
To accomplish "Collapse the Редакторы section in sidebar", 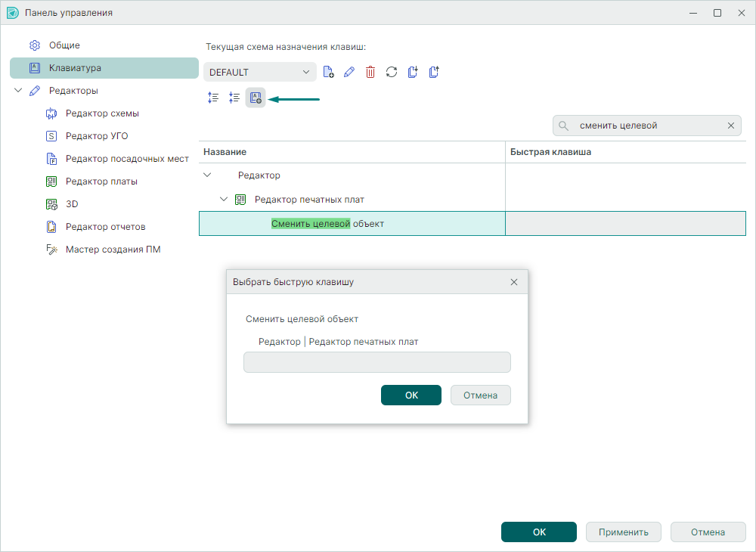I will tap(18, 91).
